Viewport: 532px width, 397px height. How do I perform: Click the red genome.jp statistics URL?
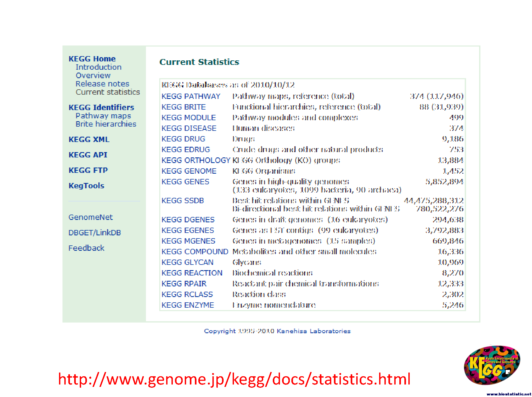click(x=234, y=379)
